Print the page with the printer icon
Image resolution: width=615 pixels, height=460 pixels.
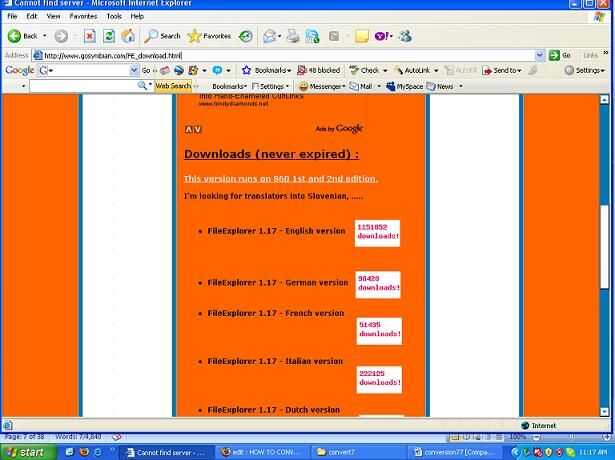click(x=293, y=36)
